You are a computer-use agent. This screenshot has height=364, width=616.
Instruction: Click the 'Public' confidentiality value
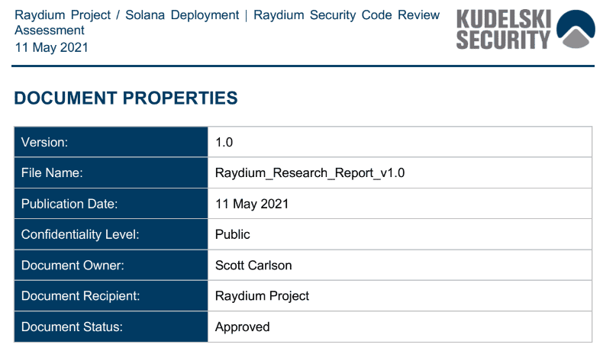233,234
